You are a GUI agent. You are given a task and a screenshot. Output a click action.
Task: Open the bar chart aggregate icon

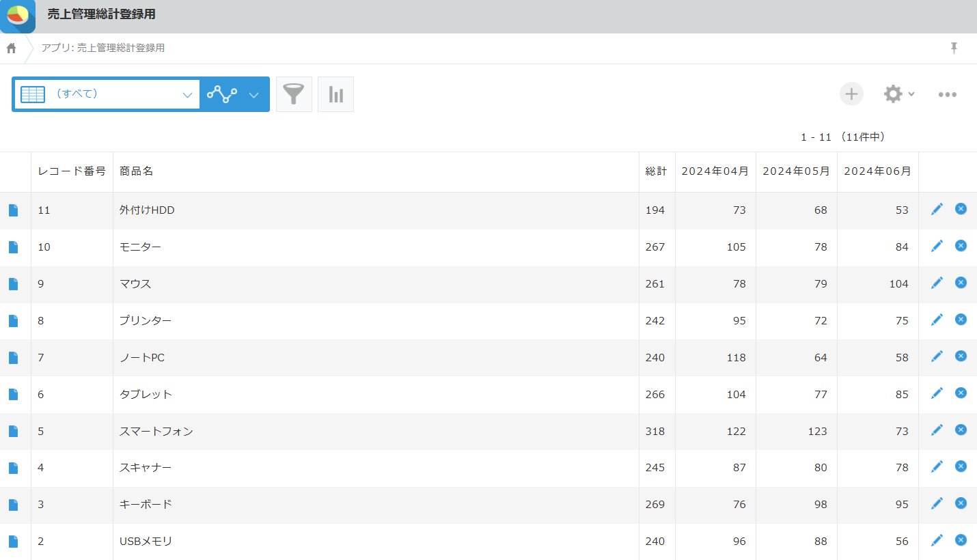coord(335,94)
